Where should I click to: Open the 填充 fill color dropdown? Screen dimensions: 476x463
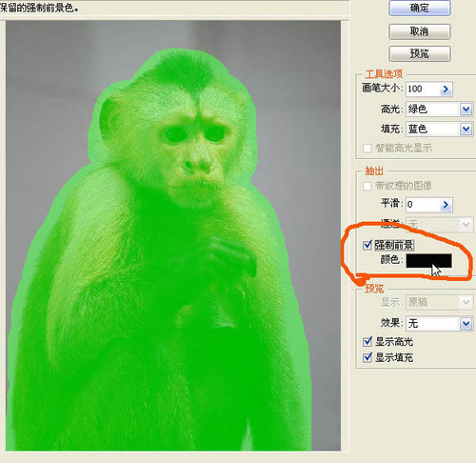(x=466, y=130)
